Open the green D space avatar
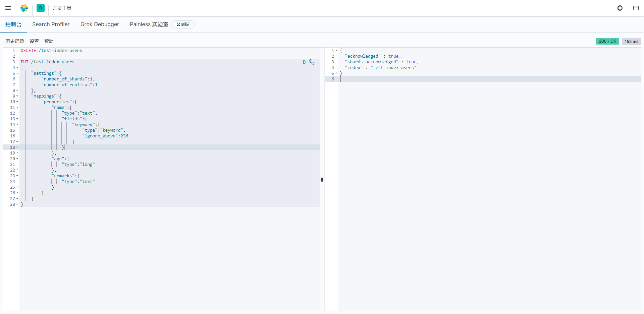The width and height of the screenshot is (644, 314). [41, 8]
